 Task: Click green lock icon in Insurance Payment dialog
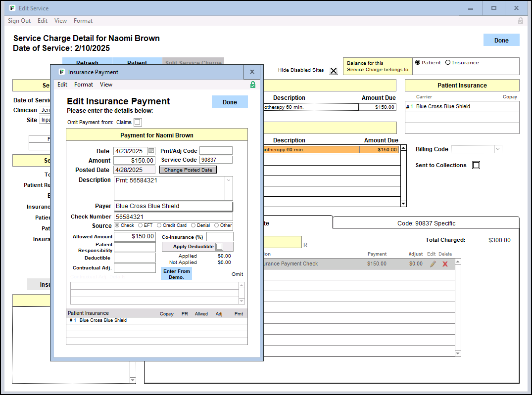tap(253, 85)
